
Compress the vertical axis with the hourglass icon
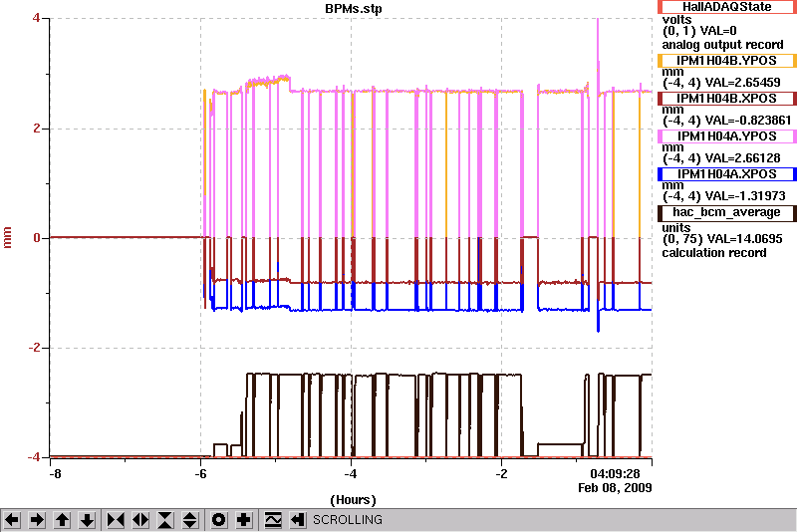(x=165, y=520)
